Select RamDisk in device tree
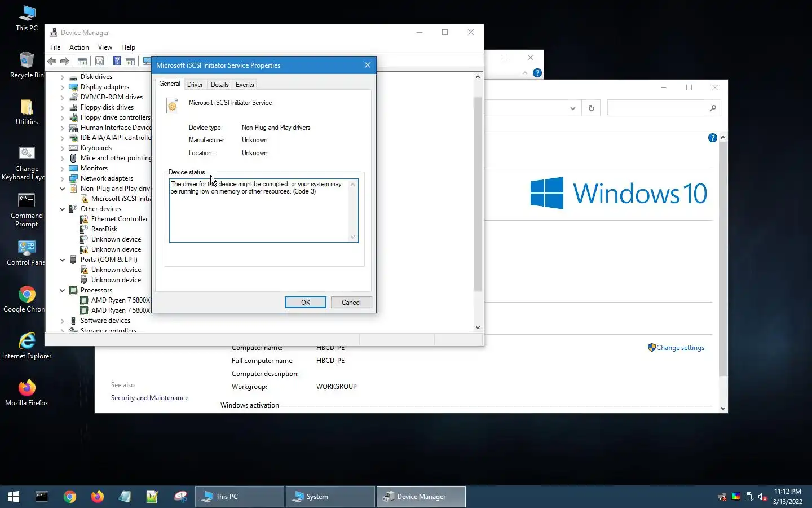The height and width of the screenshot is (508, 812). coord(104,229)
